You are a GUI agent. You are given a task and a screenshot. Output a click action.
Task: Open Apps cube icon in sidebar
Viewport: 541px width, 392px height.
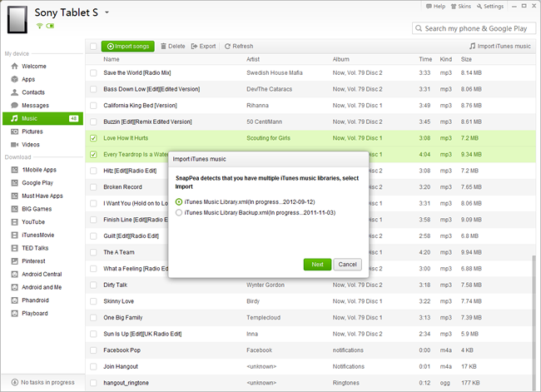pos(14,79)
